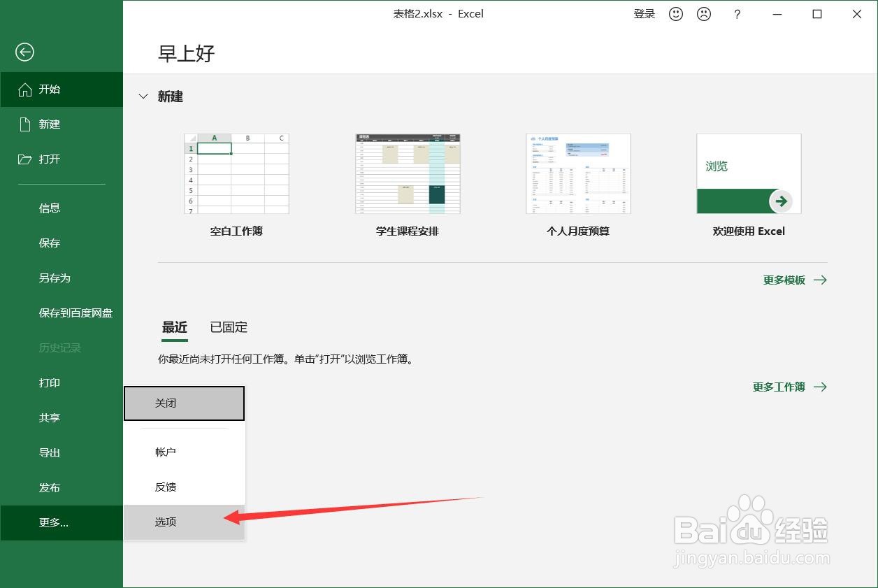Minimize the Excel window
878x588 pixels.
(x=777, y=14)
